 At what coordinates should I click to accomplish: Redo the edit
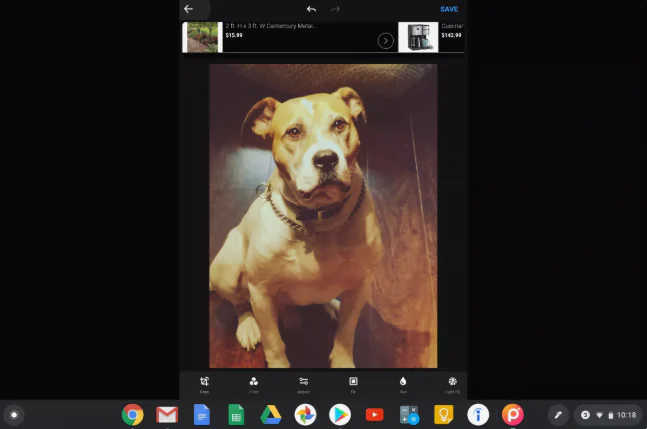pyautogui.click(x=335, y=9)
